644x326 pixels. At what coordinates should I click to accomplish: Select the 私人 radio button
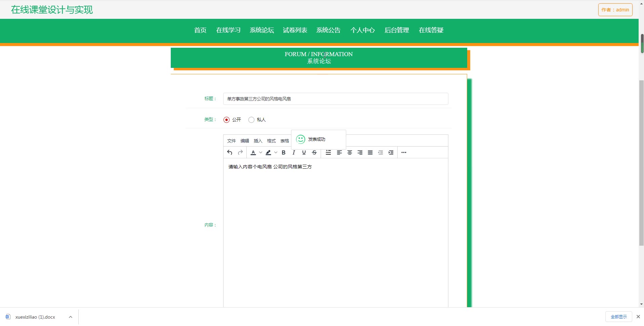click(251, 120)
